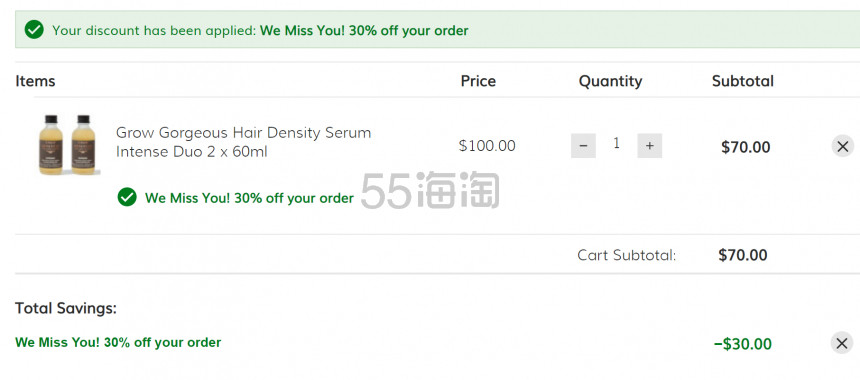Click the Quantity column header
The height and width of the screenshot is (380, 860).
pyautogui.click(x=610, y=82)
